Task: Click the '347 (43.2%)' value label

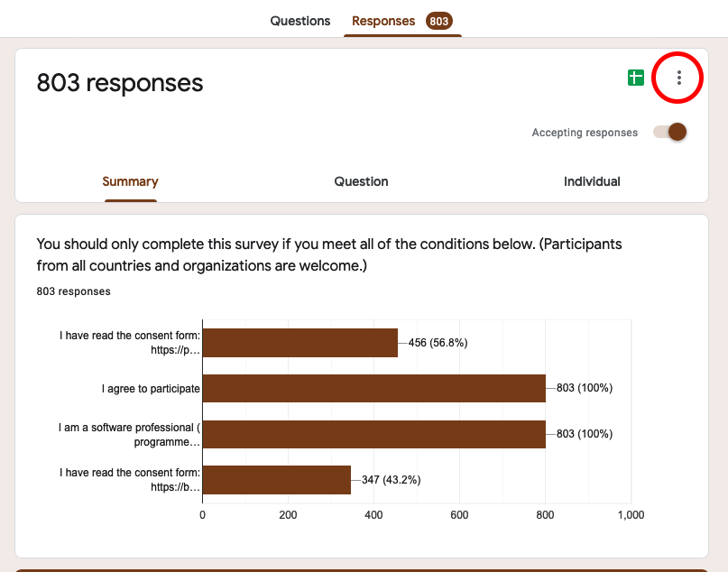Action: [x=392, y=480]
